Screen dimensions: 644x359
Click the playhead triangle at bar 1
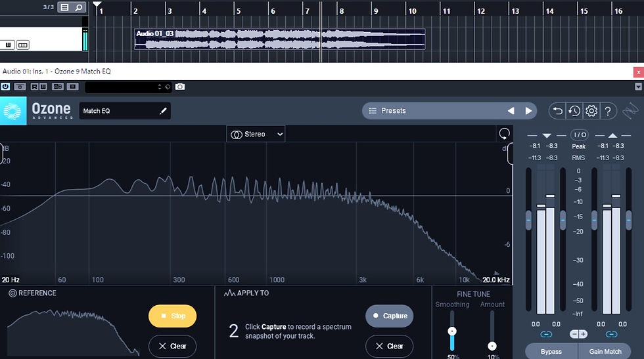point(97,5)
